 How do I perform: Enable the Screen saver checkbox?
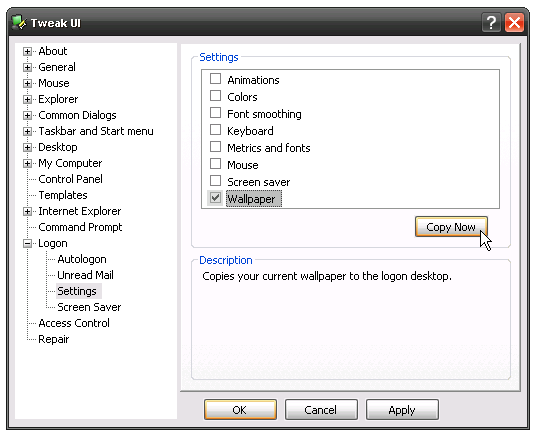(215, 181)
